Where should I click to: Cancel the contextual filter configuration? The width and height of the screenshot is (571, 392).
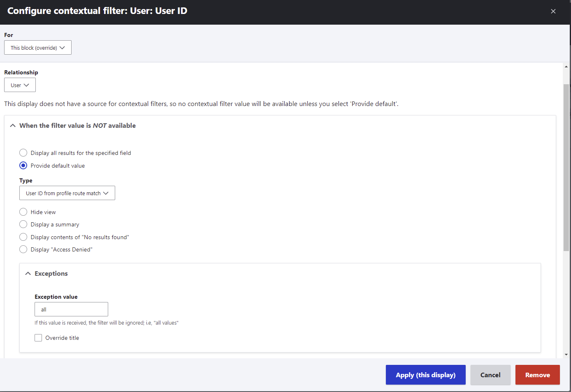point(490,375)
